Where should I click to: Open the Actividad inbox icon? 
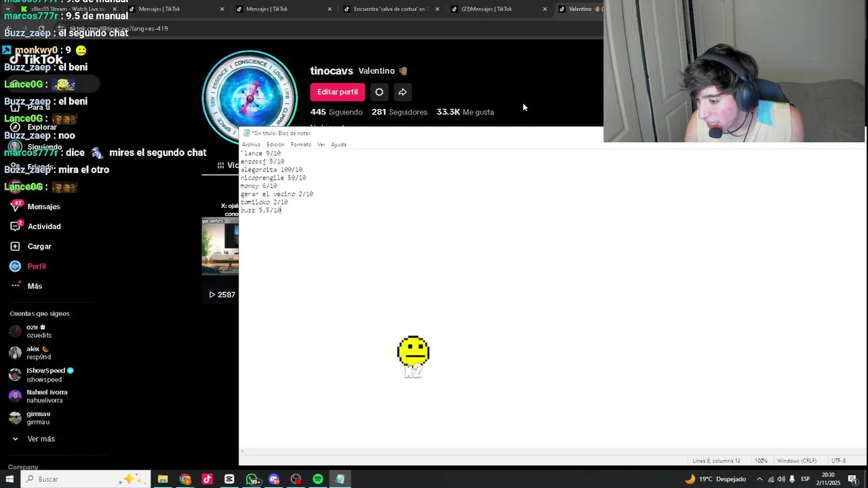(15, 226)
